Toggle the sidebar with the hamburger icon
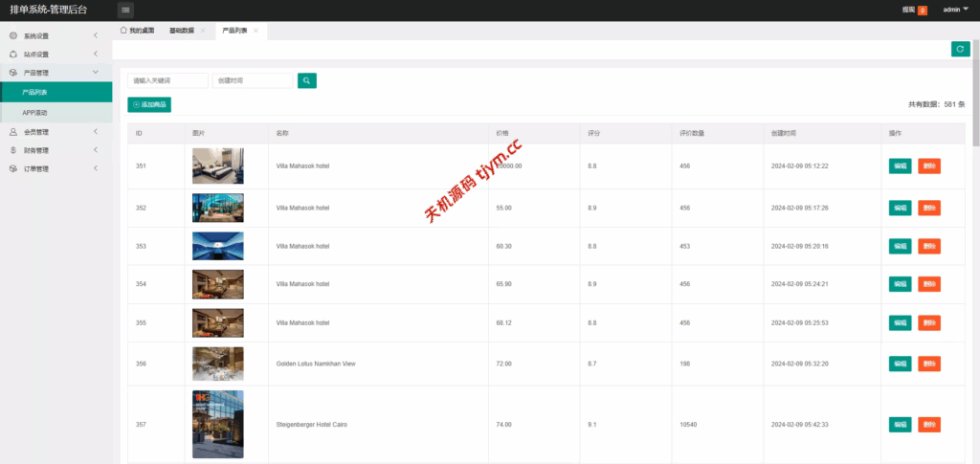980x464 pixels. click(126, 10)
